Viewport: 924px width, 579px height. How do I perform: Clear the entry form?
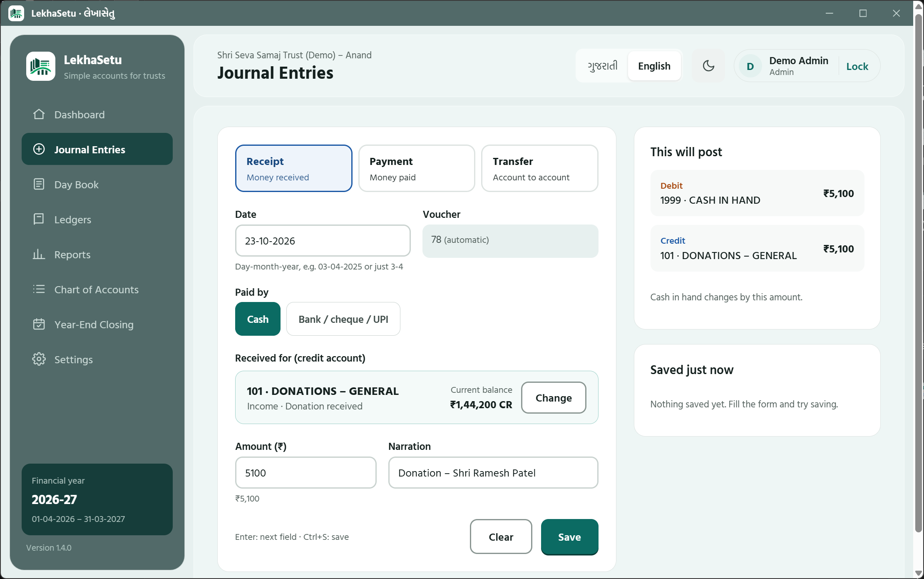coord(501,537)
